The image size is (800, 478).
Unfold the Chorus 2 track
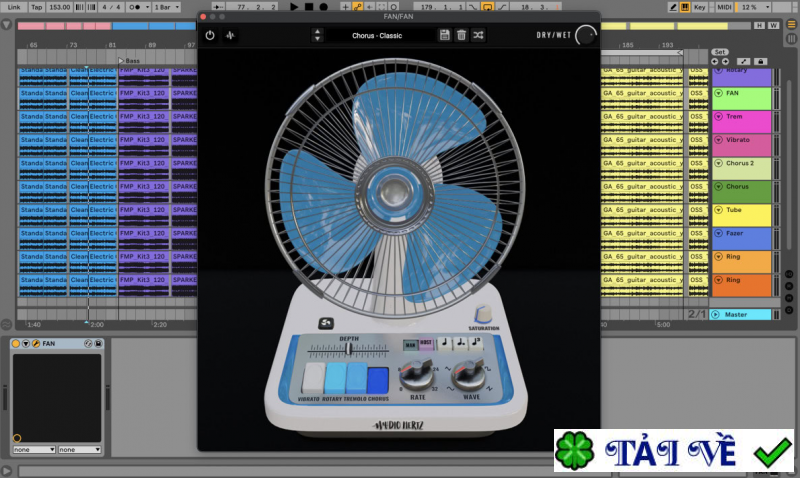[x=718, y=163]
